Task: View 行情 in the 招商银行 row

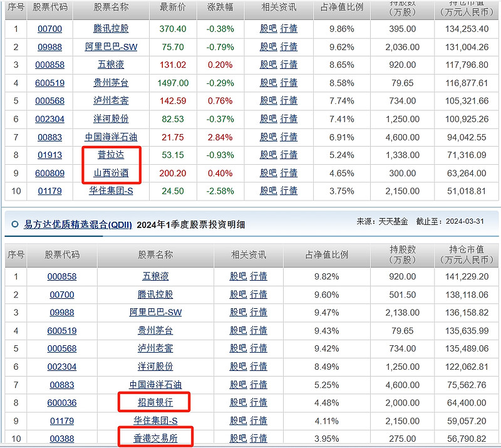Action: tap(259, 403)
